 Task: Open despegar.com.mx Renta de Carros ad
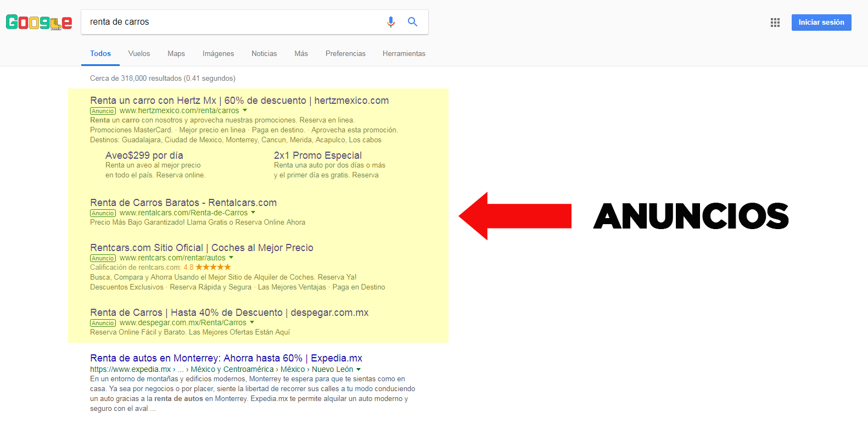(229, 313)
